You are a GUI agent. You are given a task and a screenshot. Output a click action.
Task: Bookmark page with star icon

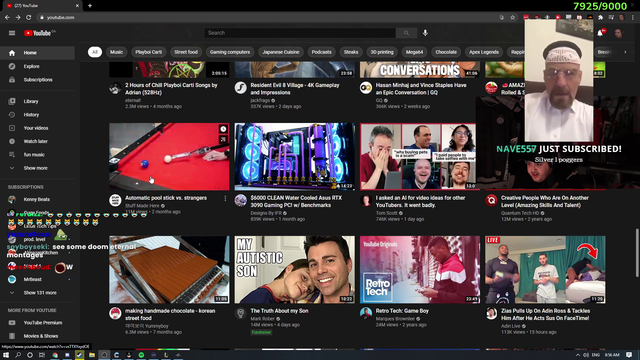(513, 18)
